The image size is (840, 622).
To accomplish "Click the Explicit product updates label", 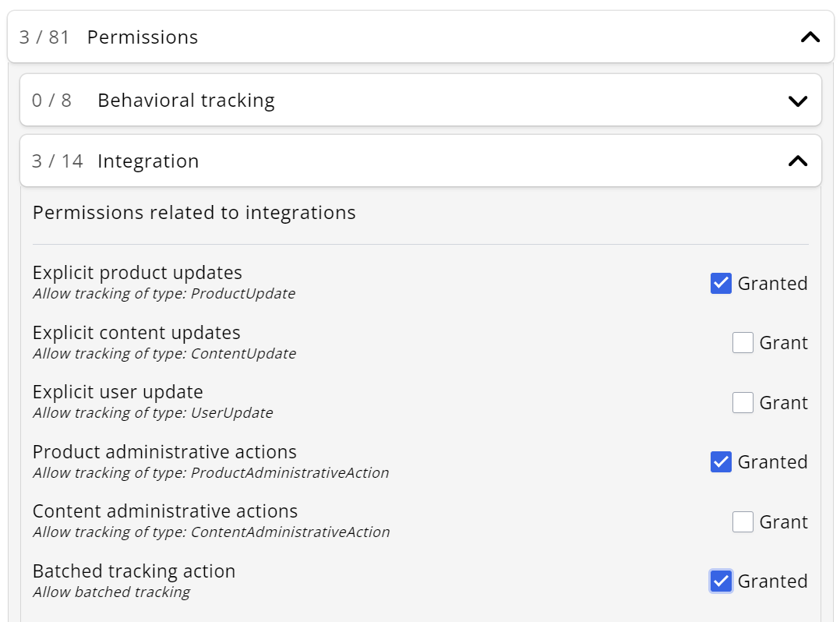I will pyautogui.click(x=137, y=272).
